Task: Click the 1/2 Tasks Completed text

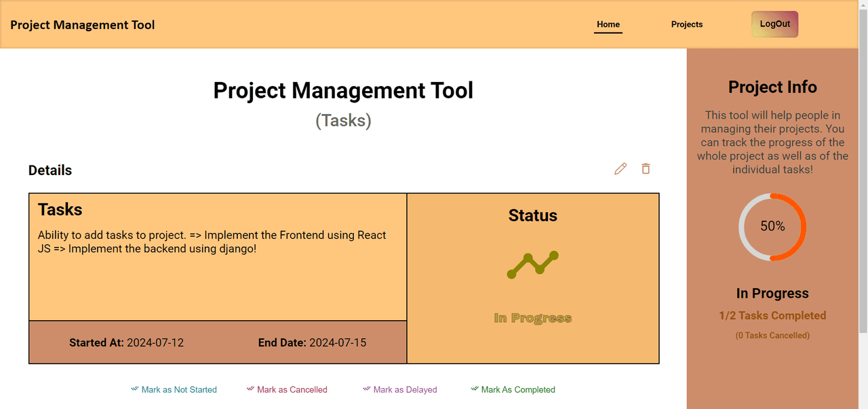Action: click(772, 315)
